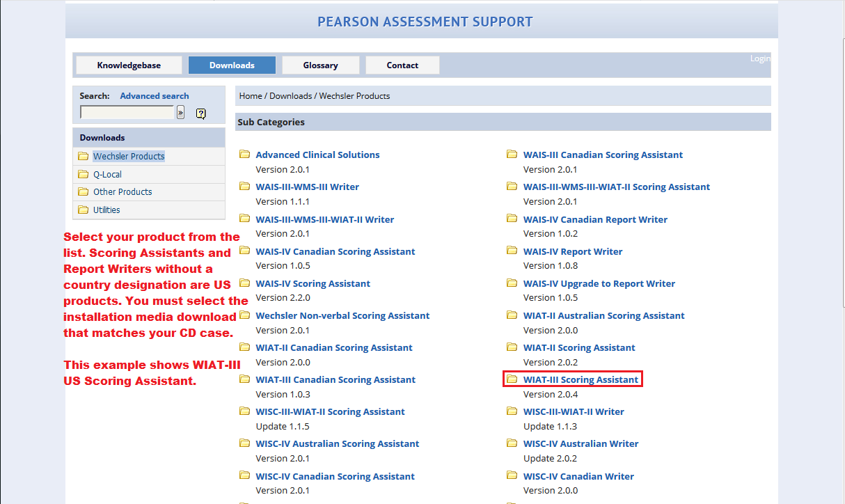Open Other Products sidebar category
Image resolution: width=845 pixels, height=504 pixels.
tap(123, 192)
